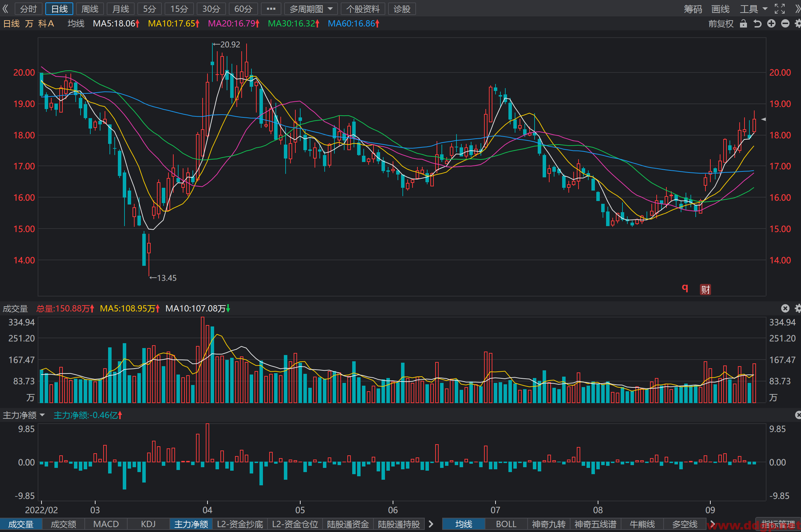Zoom out with the minus circle icon

click(785, 23)
